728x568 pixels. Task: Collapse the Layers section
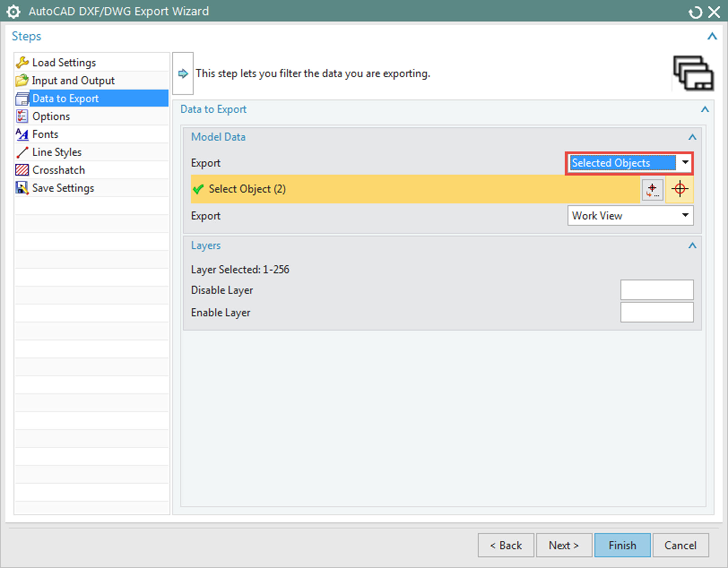pyautogui.click(x=692, y=246)
